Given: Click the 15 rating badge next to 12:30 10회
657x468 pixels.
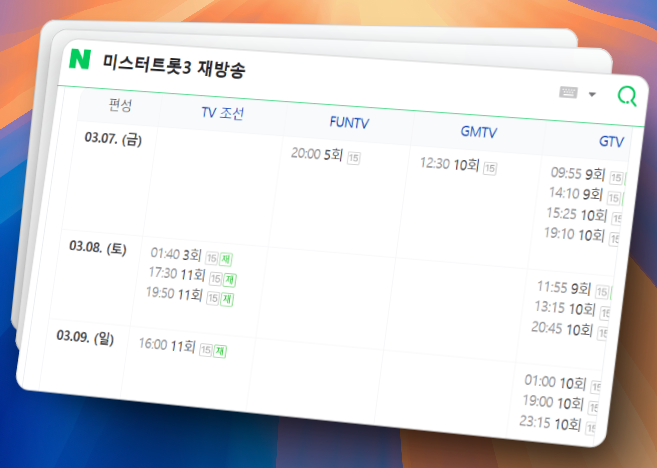Looking at the screenshot, I should tap(490, 168).
